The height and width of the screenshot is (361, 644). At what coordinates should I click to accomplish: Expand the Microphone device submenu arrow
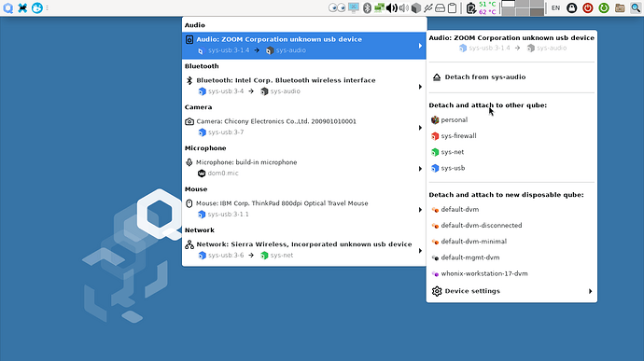(x=420, y=169)
